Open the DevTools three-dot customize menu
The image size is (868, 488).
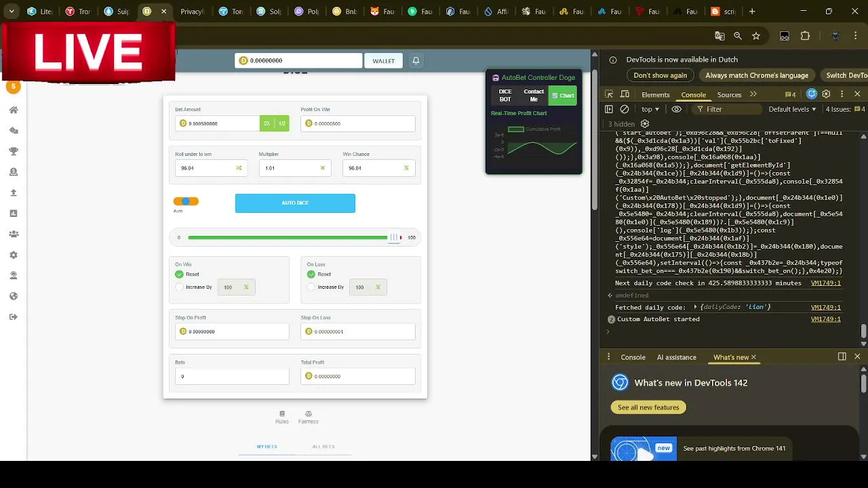pyautogui.click(x=842, y=94)
